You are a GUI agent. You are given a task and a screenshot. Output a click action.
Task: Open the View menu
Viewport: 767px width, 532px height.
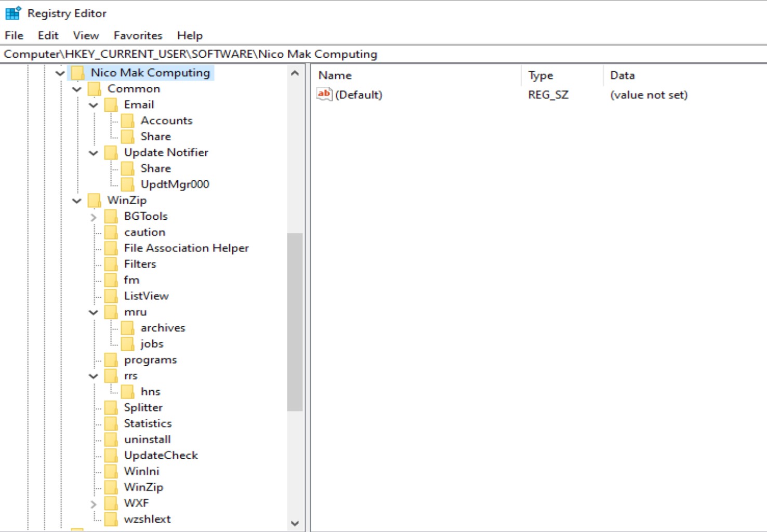85,35
